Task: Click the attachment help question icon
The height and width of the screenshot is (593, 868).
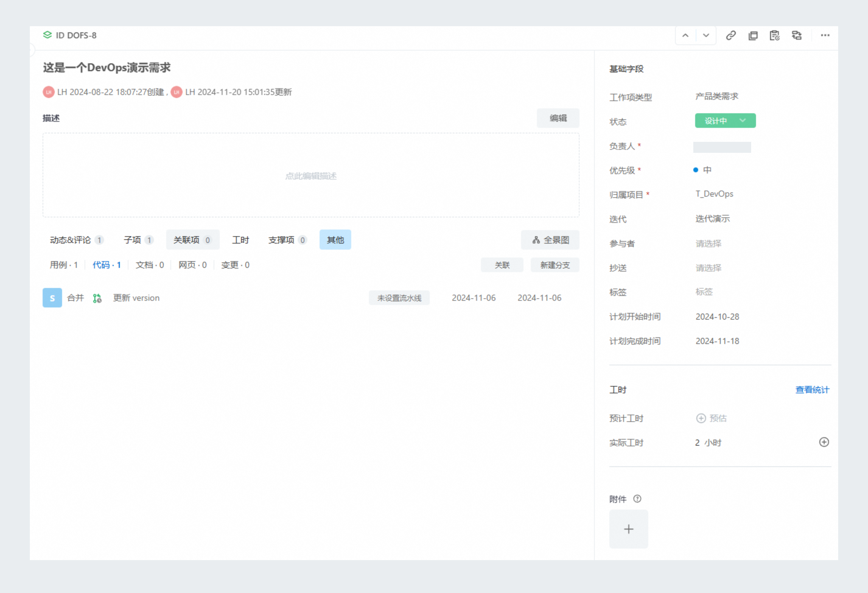Action: (x=638, y=499)
